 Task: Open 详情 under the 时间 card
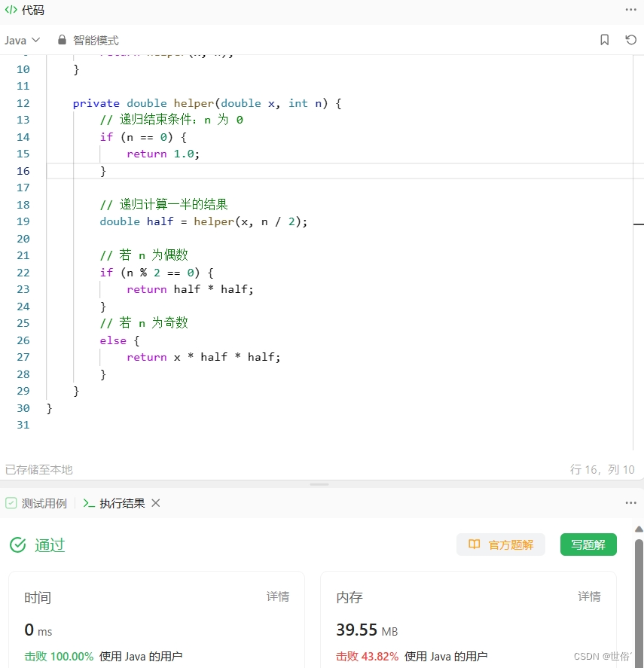[x=277, y=596]
